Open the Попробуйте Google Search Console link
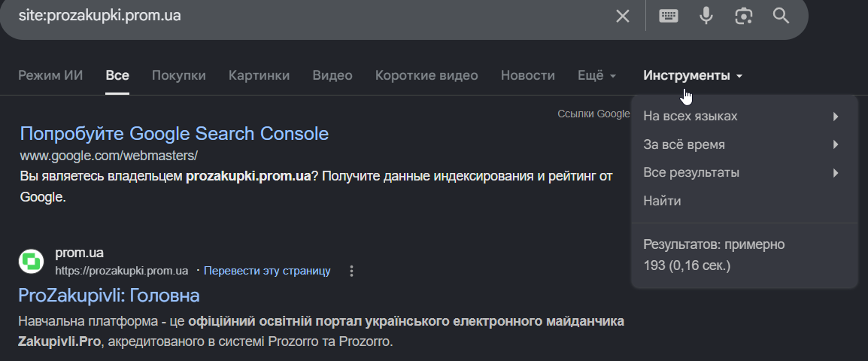Screen dimensions: 868x361 [x=175, y=133]
